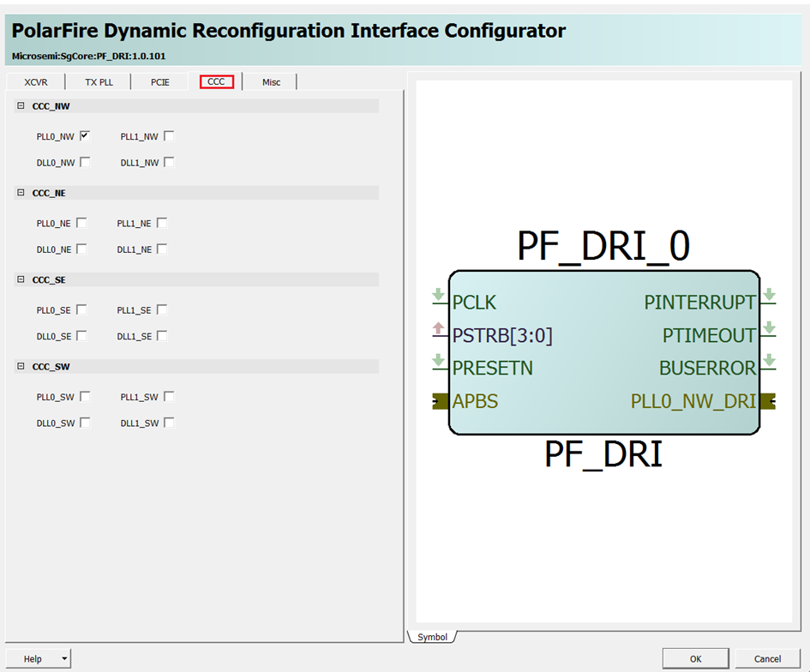Click the PCLK input pin arrow
810x672 pixels.
tap(438, 296)
